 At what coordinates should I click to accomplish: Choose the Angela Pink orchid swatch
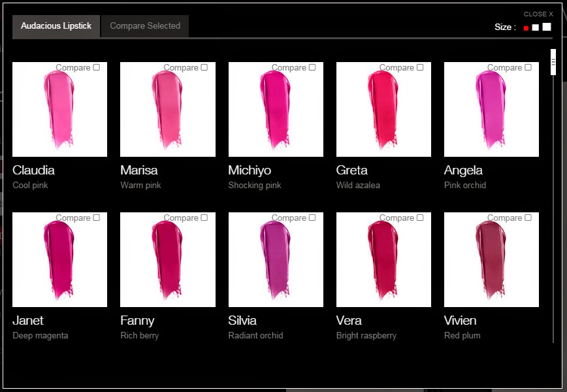[491, 109]
